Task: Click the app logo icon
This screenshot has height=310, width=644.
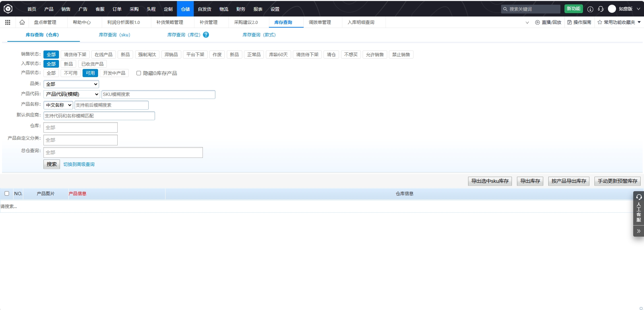Action: pos(8,9)
